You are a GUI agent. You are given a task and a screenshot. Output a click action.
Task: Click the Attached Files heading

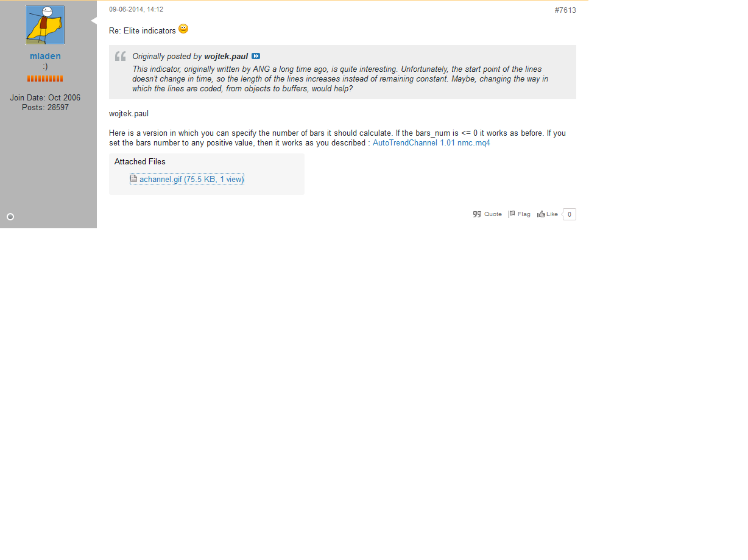click(x=140, y=162)
